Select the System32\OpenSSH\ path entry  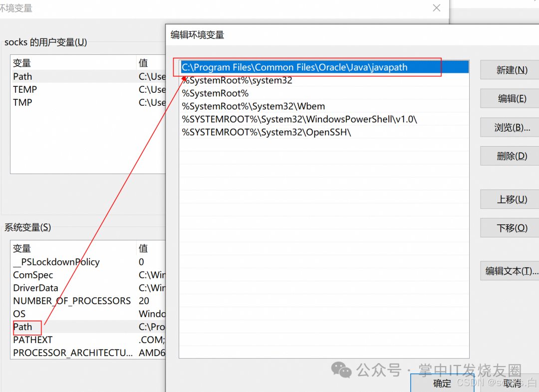pyautogui.click(x=324, y=132)
